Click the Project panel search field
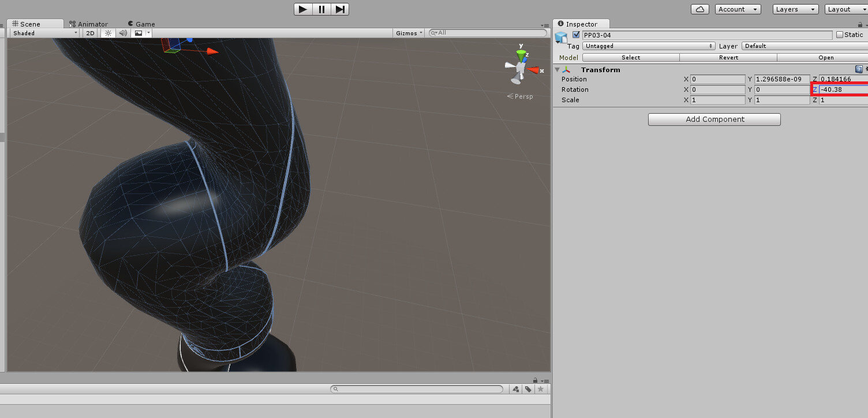This screenshot has height=418, width=868. (417, 389)
